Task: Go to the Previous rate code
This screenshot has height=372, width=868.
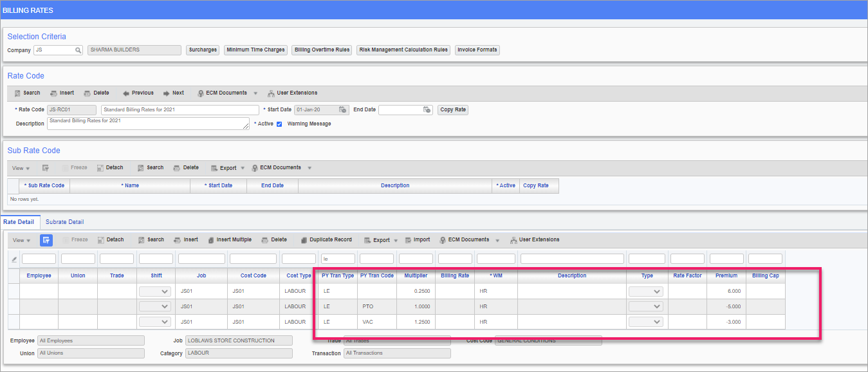Action: (138, 93)
